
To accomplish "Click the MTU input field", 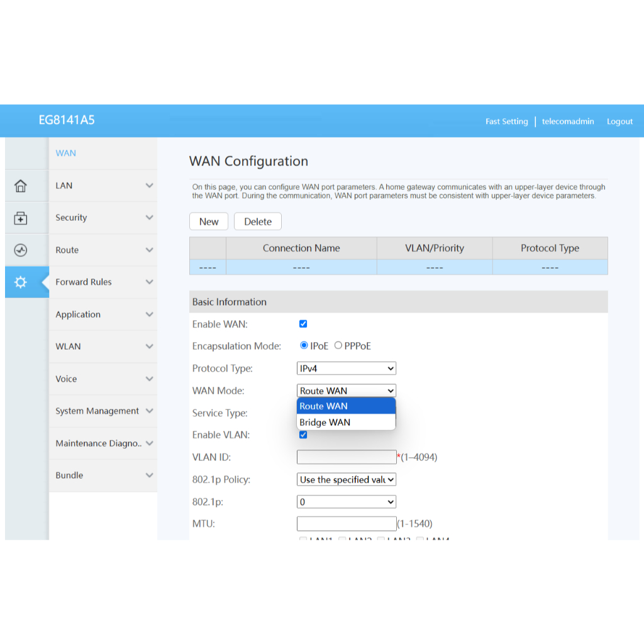I will coord(346,523).
